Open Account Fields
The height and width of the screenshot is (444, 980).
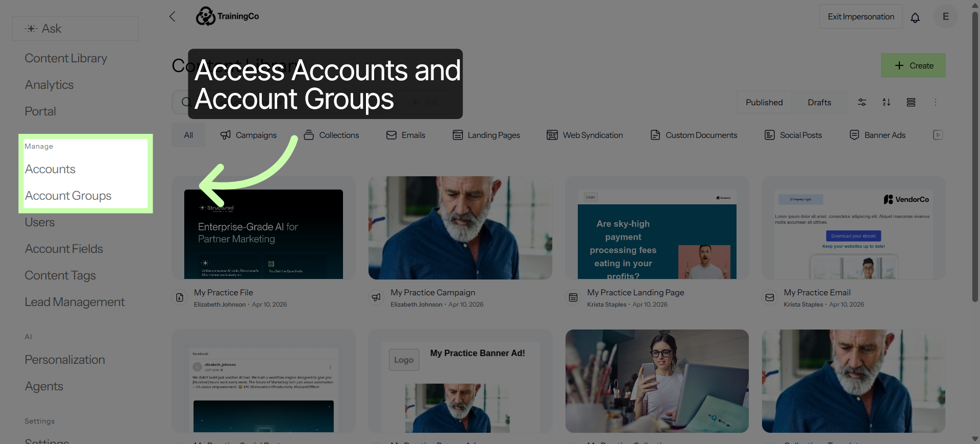(64, 249)
